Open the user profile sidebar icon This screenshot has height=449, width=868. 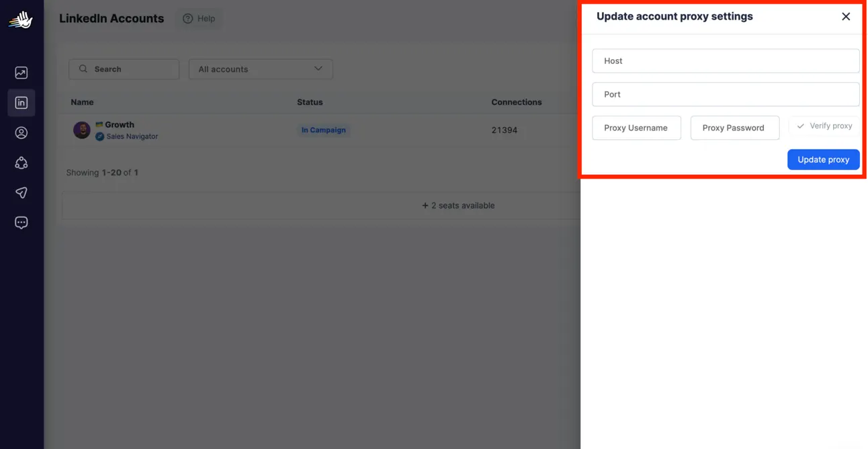click(x=21, y=132)
